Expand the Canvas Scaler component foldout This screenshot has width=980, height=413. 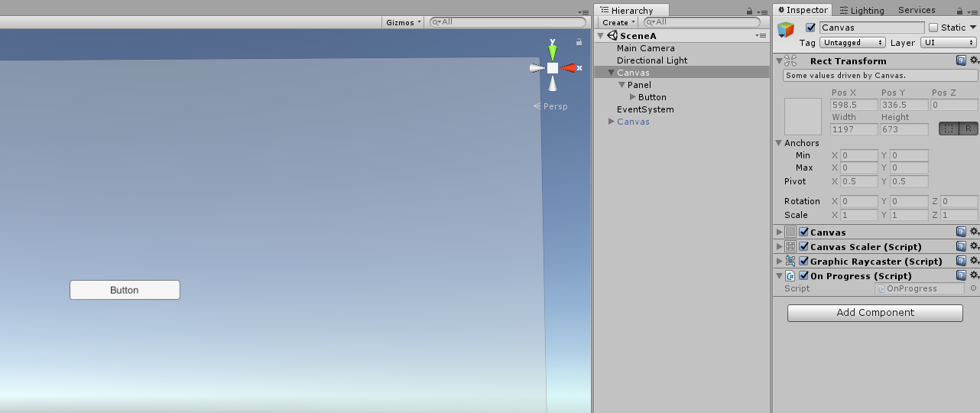point(779,247)
